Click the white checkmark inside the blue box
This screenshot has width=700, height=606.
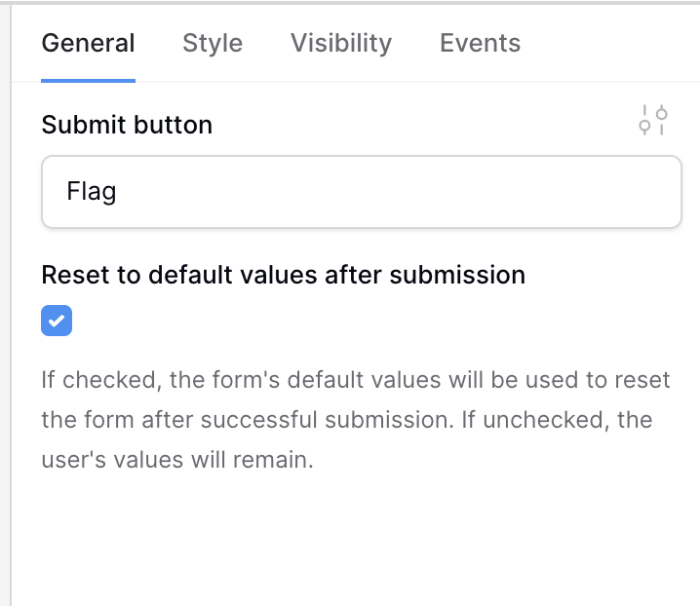[x=57, y=321]
